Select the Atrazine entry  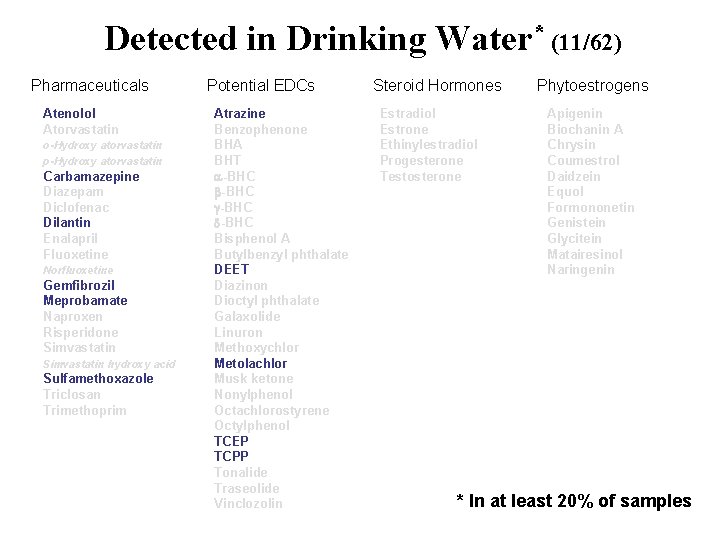tap(240, 113)
